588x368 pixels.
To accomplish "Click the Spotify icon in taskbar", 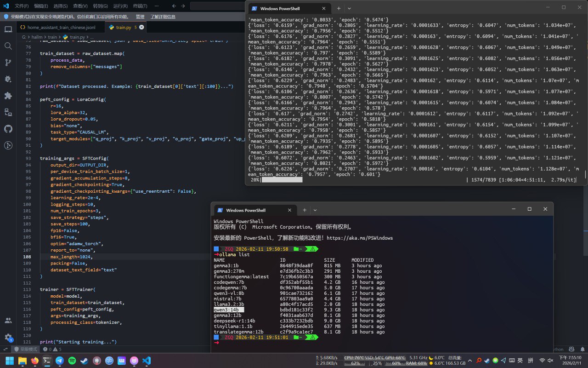I will pos(72,361).
